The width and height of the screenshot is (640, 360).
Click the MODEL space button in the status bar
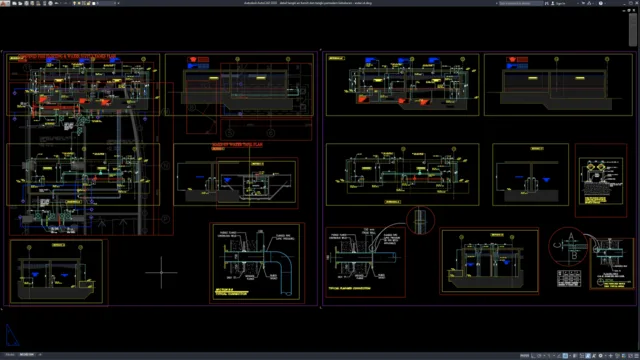[524, 356]
